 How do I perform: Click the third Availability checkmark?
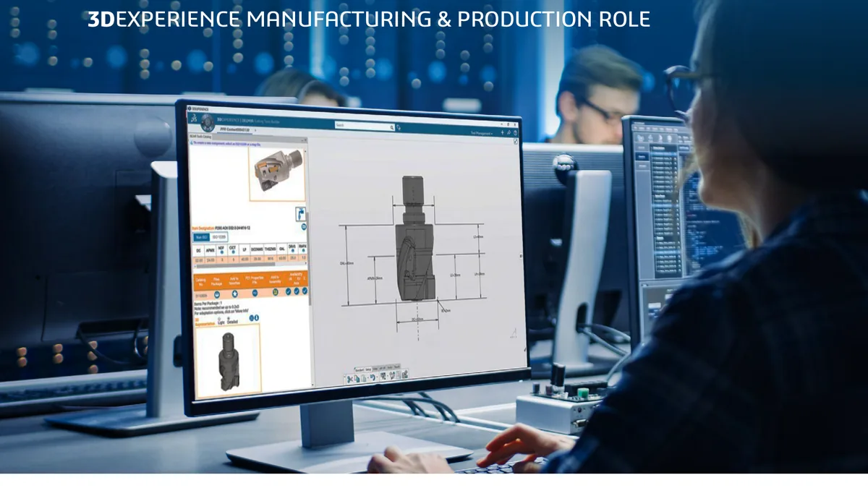click(x=305, y=291)
